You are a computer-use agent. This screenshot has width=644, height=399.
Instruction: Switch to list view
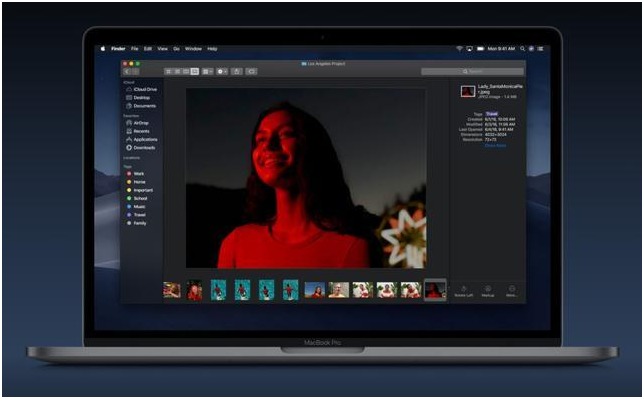coord(177,71)
